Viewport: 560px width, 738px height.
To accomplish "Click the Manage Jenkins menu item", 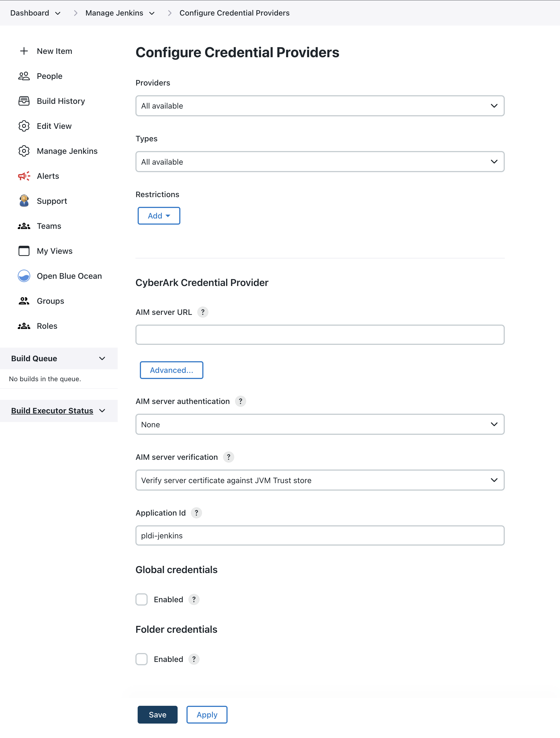I will click(67, 151).
